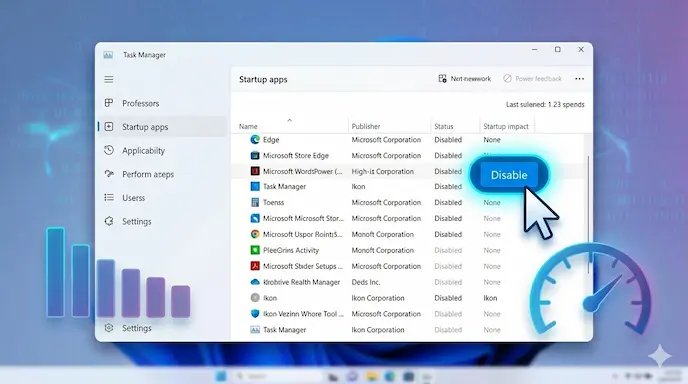This screenshot has width=688, height=384.
Task: Click the greyed Power feedback button
Action: tap(532, 79)
